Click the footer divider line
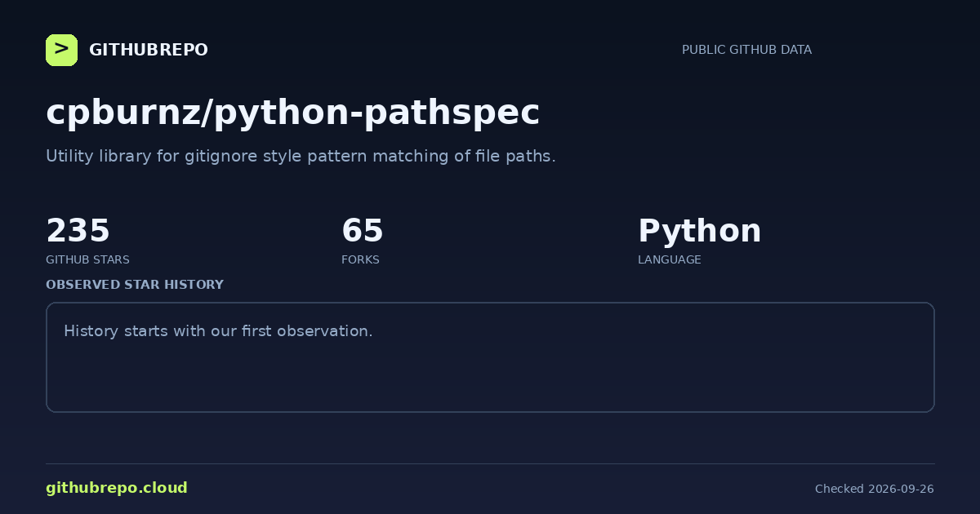 (x=490, y=463)
